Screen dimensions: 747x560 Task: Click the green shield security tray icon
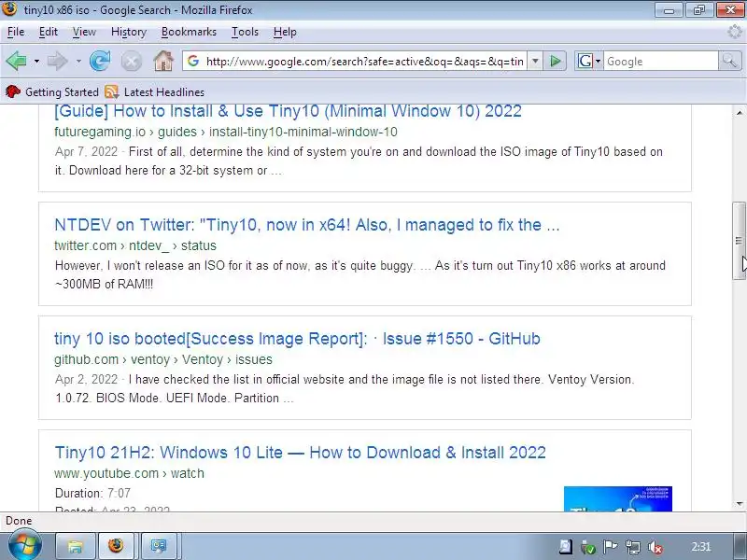click(588, 547)
